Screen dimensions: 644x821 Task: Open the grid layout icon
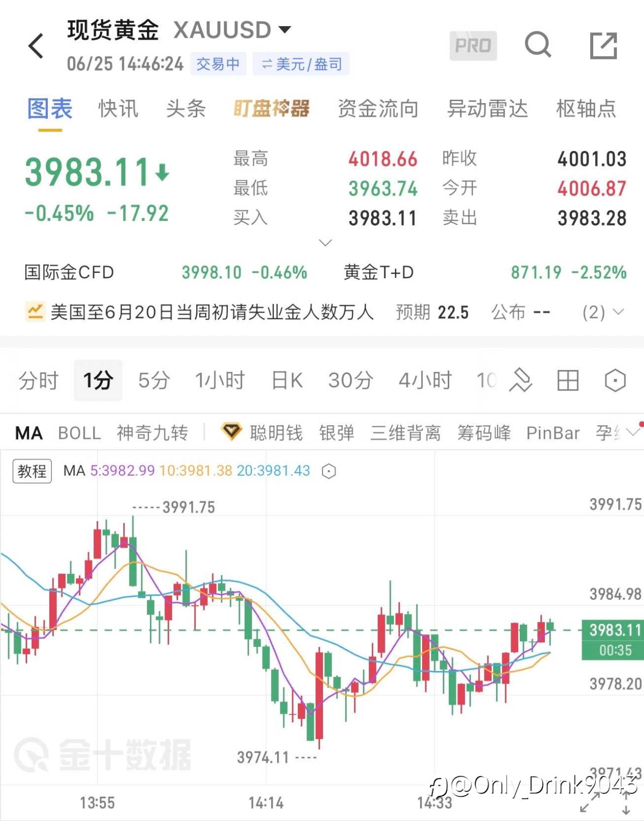click(568, 380)
